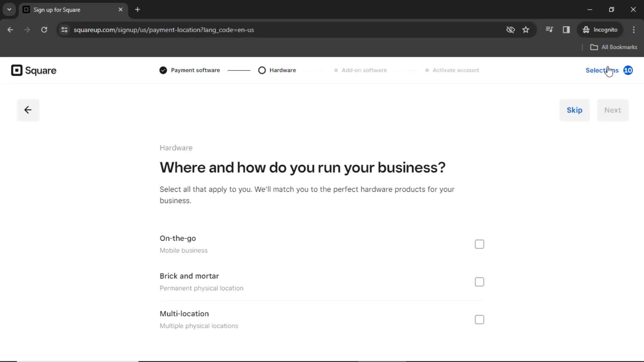Click the Payment software checkmark icon
The image size is (644, 362).
(163, 70)
